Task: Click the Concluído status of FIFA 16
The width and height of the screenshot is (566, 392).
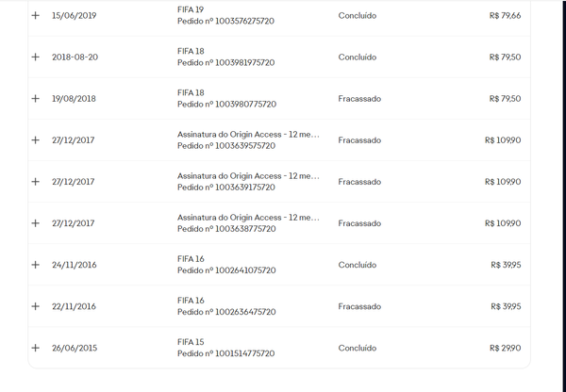Action: [358, 265]
